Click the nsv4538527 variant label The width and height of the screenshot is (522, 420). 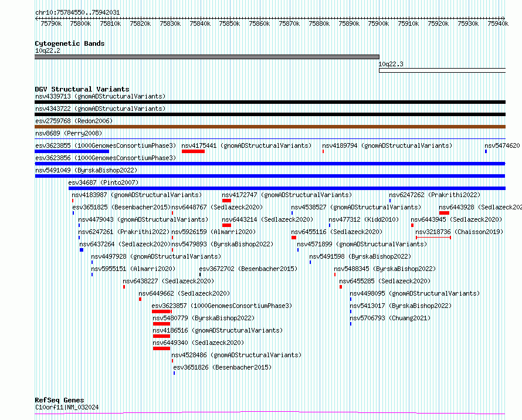(356, 208)
